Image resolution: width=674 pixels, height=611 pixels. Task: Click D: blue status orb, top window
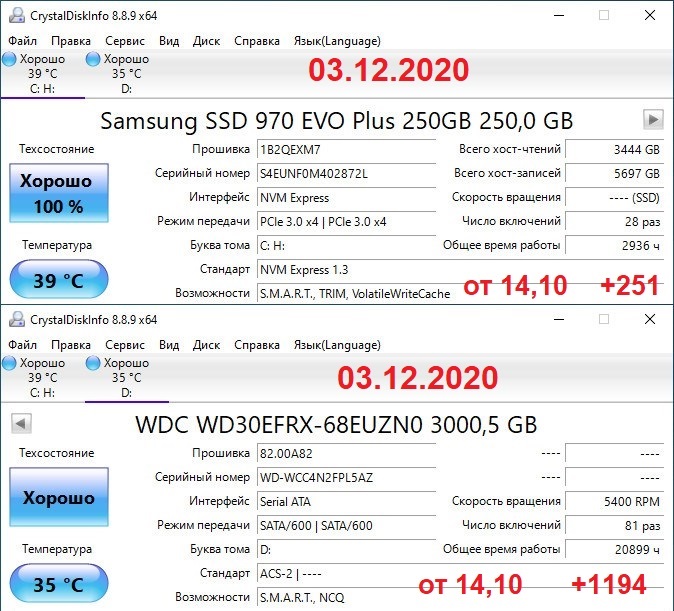pyautogui.click(x=93, y=59)
